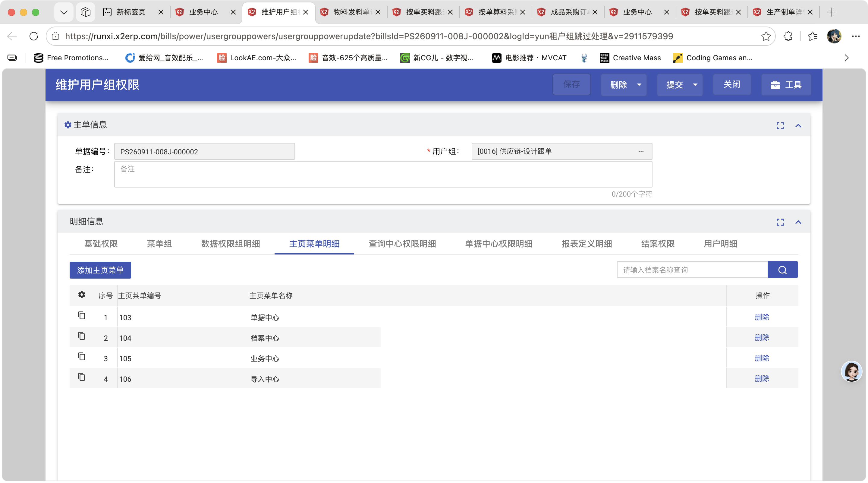The image size is (868, 483).
Task: Copy row 3 with code 105
Action: (82, 357)
